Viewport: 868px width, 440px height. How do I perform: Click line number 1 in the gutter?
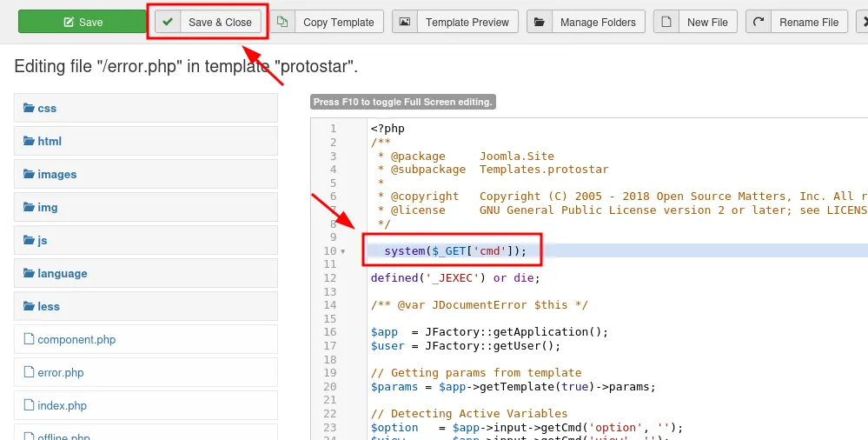pos(334,129)
